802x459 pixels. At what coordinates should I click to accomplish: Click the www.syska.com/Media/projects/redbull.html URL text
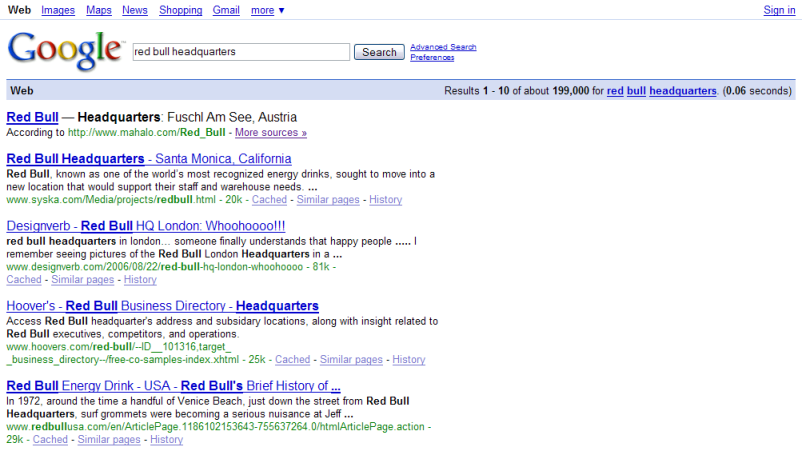pyautogui.click(x=111, y=200)
